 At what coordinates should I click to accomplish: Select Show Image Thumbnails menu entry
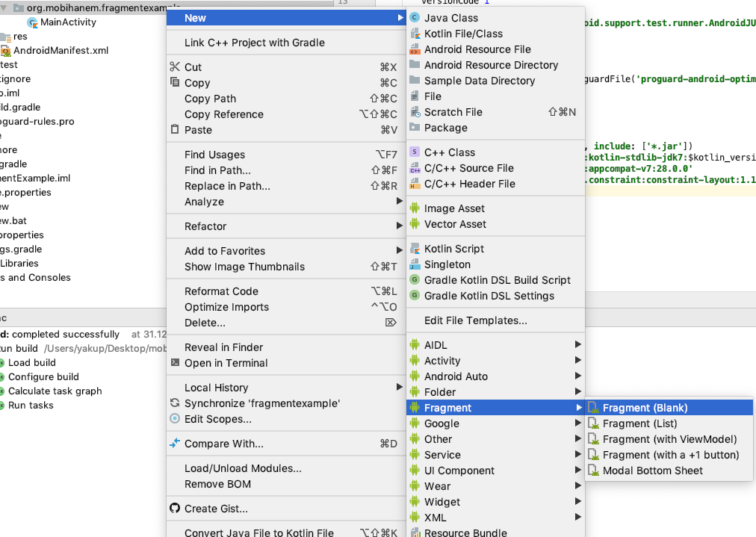point(286,267)
